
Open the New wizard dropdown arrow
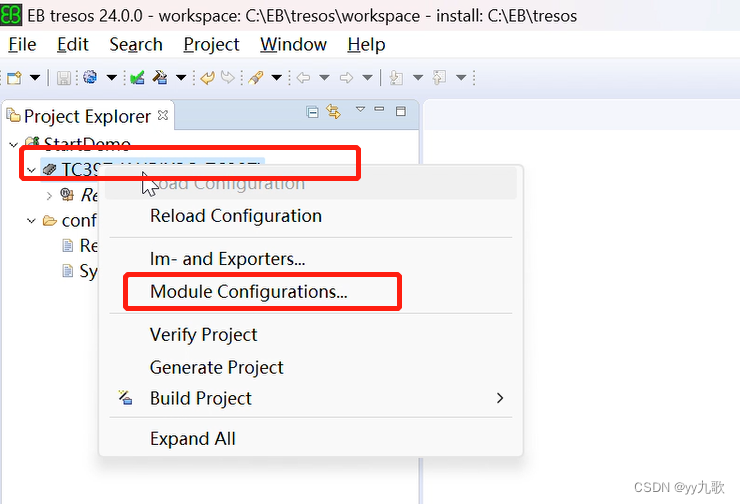tap(35, 77)
